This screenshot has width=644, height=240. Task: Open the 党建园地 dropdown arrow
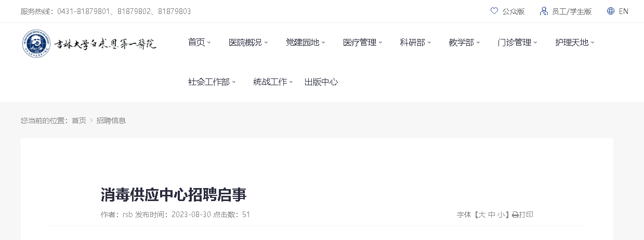(x=323, y=43)
